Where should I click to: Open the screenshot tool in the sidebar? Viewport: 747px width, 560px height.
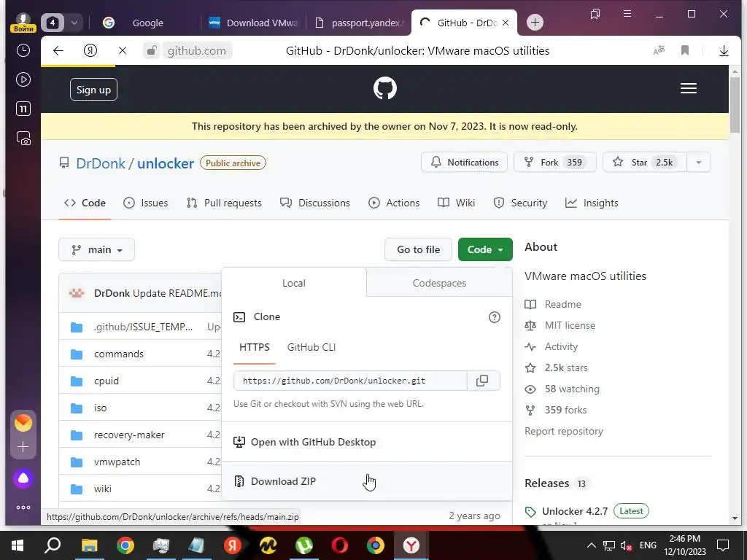[x=23, y=139]
